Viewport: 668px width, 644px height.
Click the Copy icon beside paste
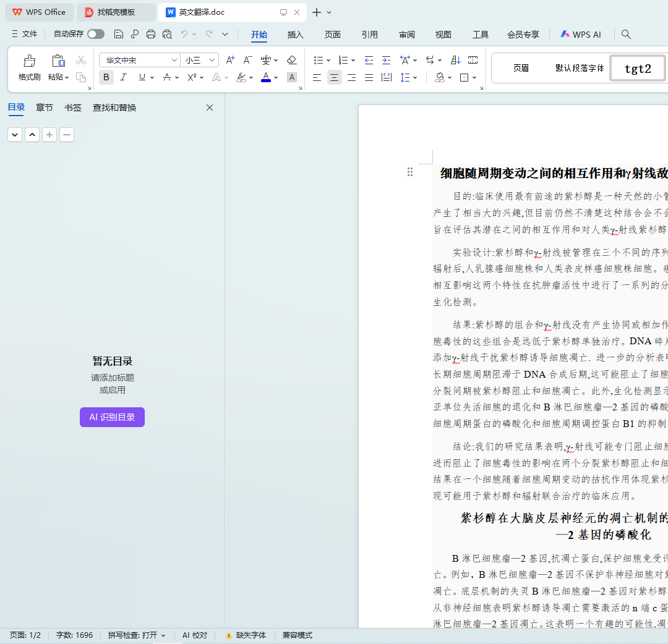click(x=81, y=77)
